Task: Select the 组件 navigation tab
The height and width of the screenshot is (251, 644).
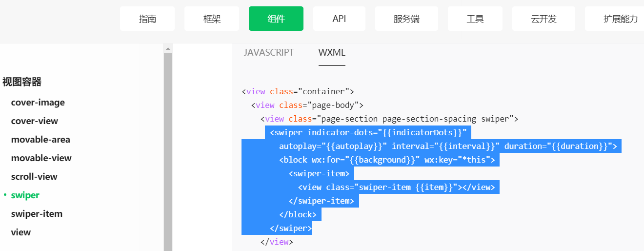Action: (x=276, y=19)
